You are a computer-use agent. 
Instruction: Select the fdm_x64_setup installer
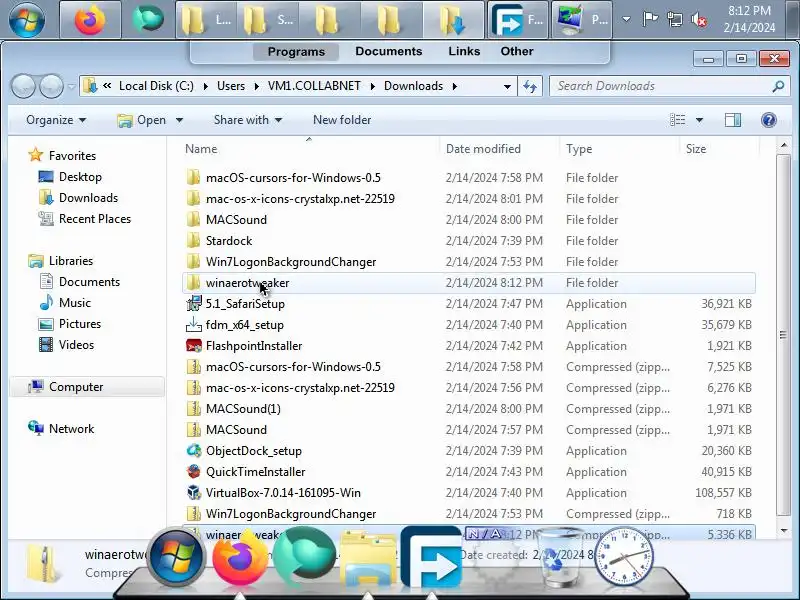coord(468,324)
